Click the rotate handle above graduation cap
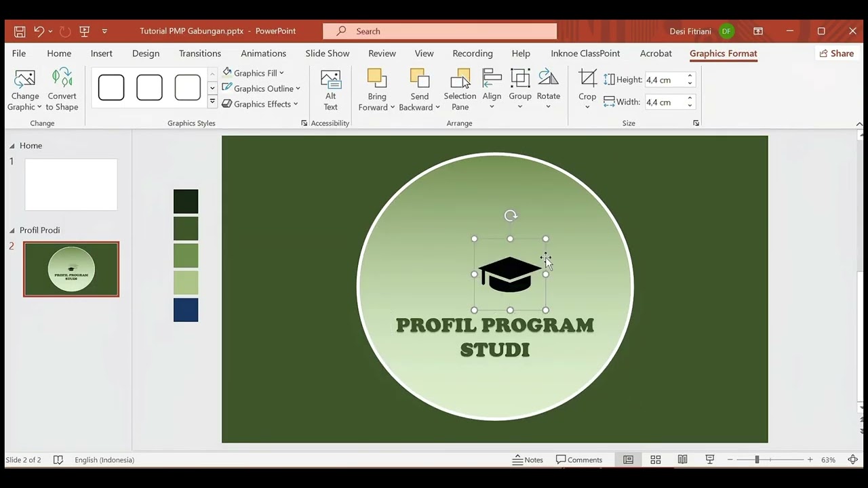This screenshot has height=488, width=868. click(511, 216)
